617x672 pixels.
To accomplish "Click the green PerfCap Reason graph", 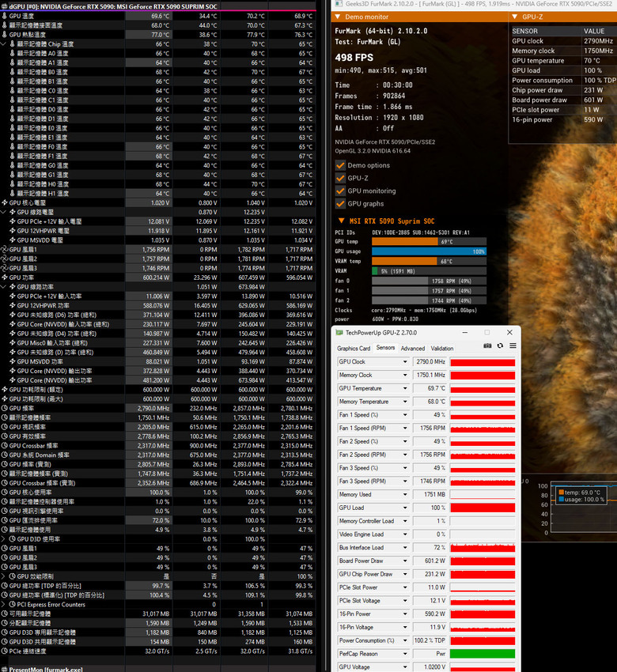I will click(x=483, y=654).
